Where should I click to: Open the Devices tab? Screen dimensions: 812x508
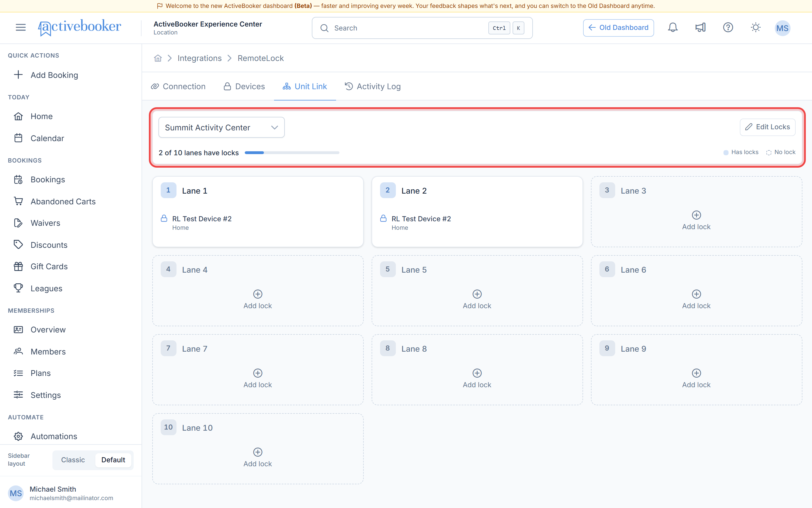click(x=244, y=86)
